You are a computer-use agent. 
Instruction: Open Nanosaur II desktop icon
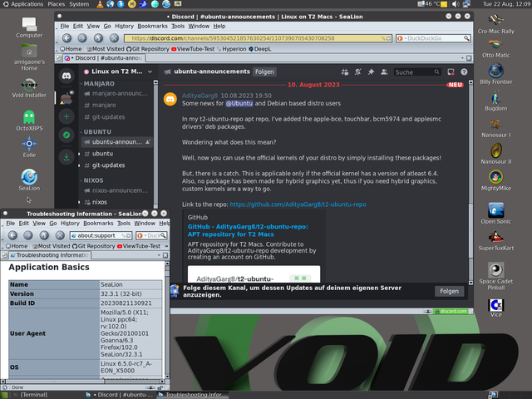coord(495,154)
